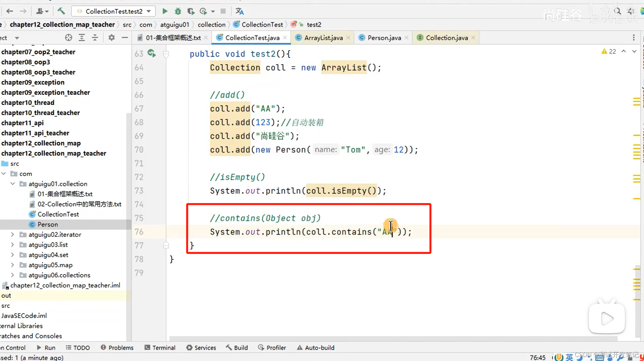
Task: Open the Terminal tool window
Action: 160,348
